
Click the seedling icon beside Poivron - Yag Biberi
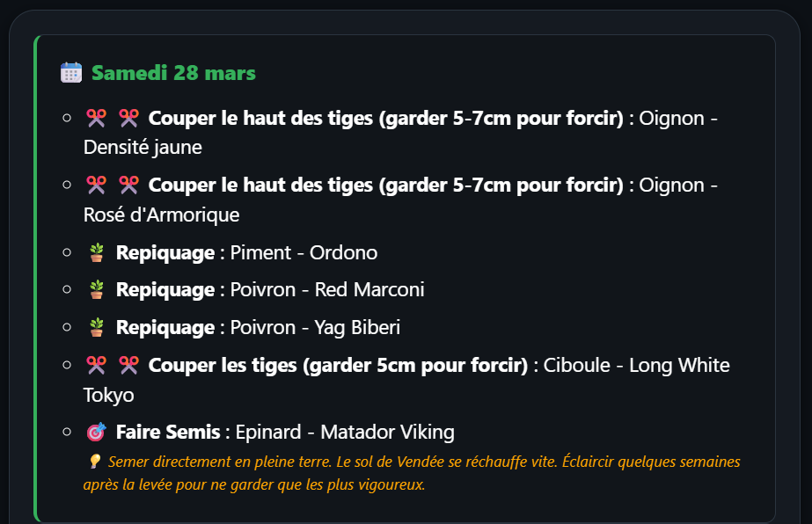pos(97,328)
